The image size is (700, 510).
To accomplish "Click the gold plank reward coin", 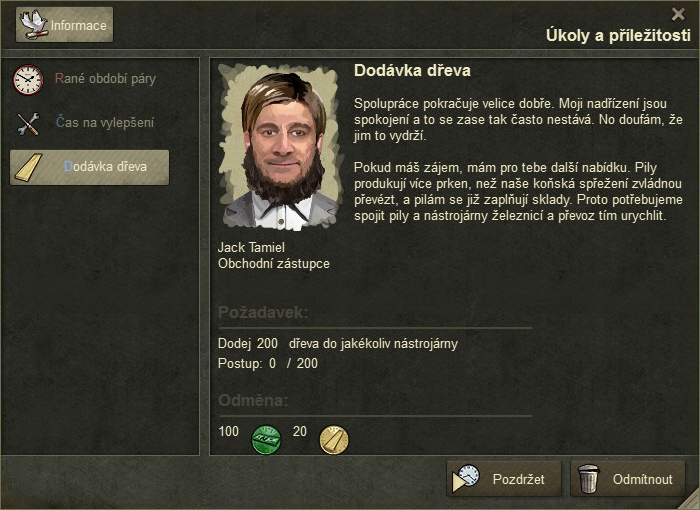I will (x=334, y=439).
